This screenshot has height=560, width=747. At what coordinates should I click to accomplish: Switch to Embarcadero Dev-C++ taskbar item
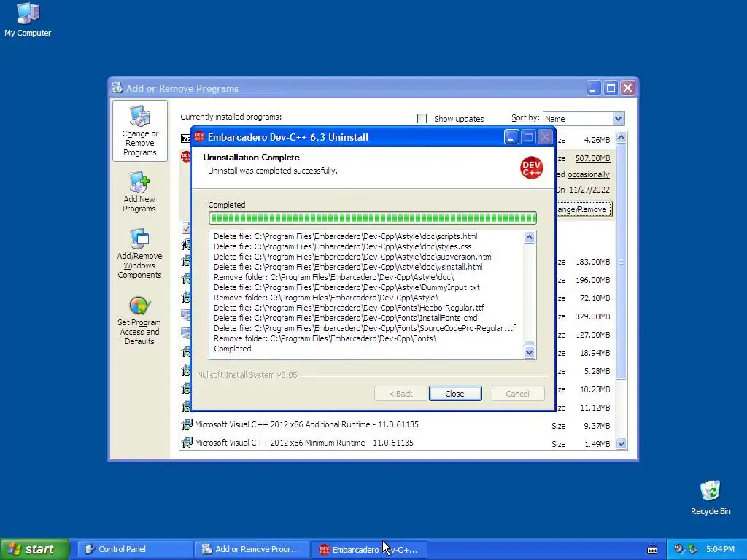(x=369, y=549)
